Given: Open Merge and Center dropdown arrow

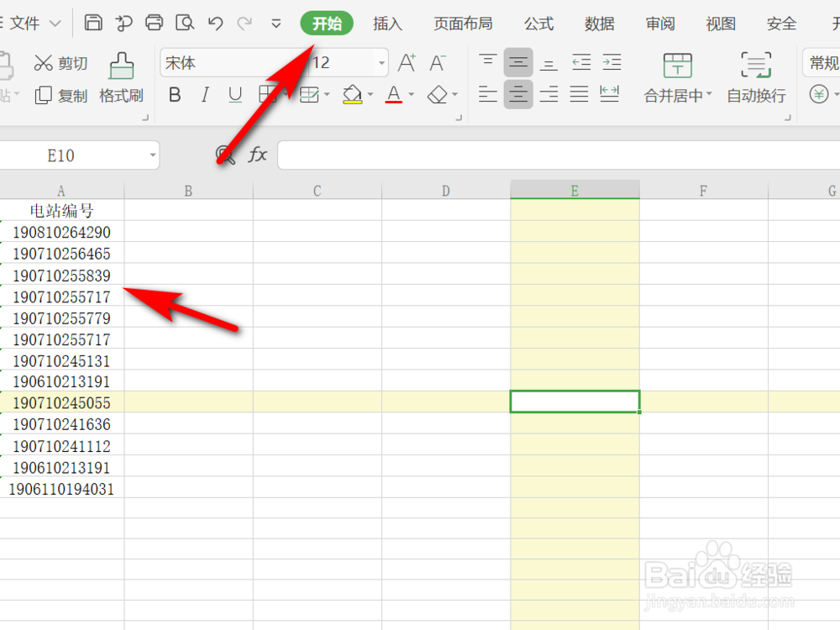Looking at the screenshot, I should pos(709,94).
